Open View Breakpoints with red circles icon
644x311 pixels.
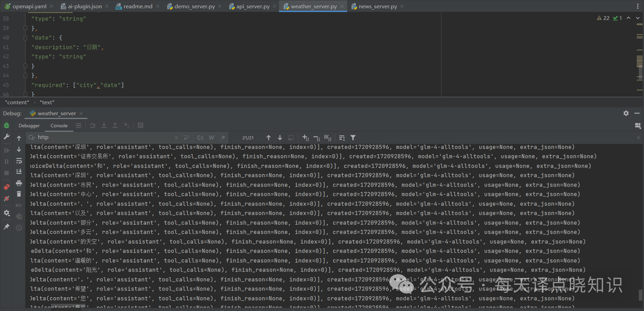(x=7, y=187)
